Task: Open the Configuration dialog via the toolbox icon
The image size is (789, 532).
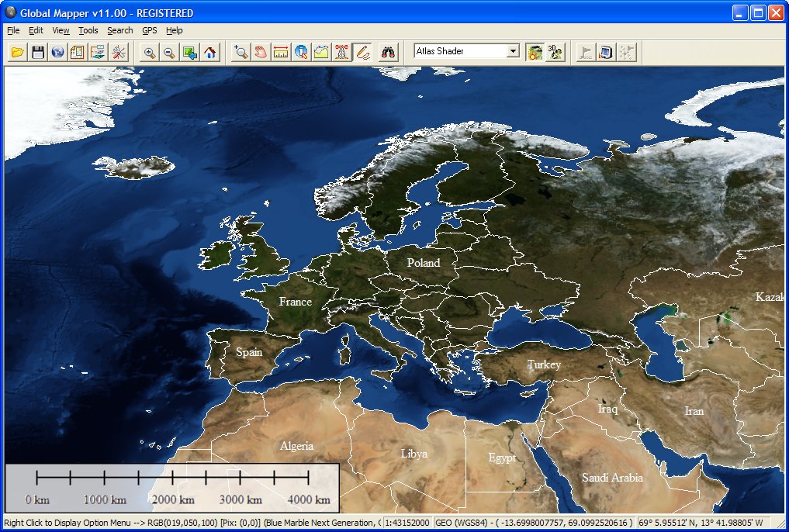Action: pos(120,51)
